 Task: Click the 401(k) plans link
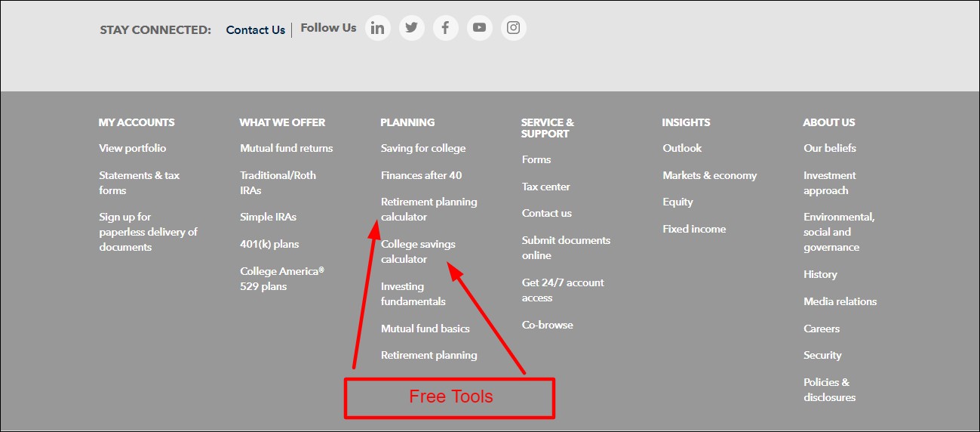click(x=269, y=244)
